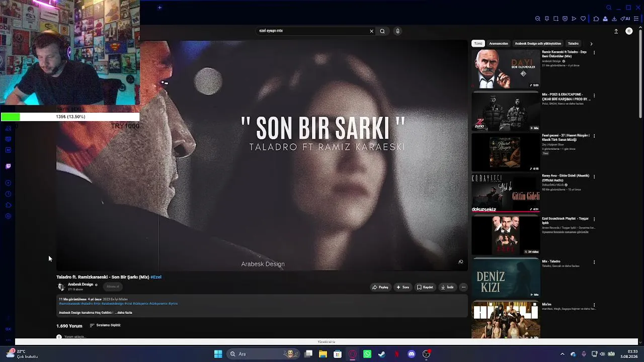Open the 'Arabesk Design' channel name link
The height and width of the screenshot is (362, 644).
pyautogui.click(x=80, y=285)
